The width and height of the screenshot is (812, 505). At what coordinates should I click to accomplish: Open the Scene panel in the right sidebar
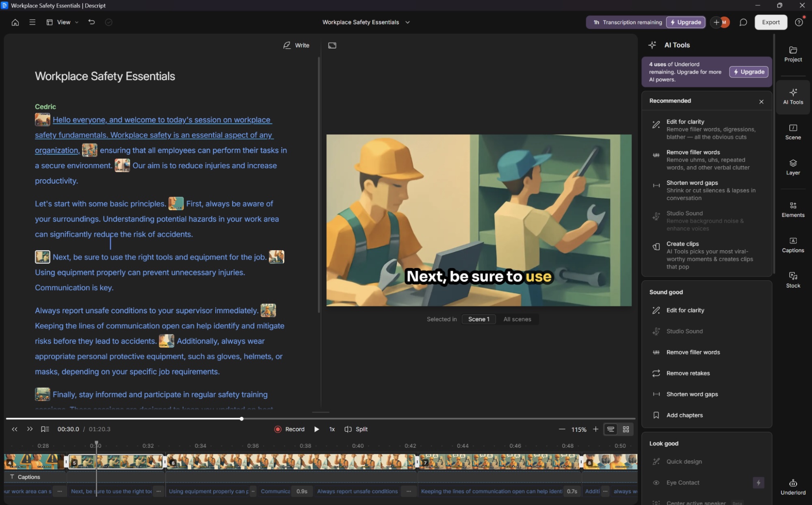point(793,132)
